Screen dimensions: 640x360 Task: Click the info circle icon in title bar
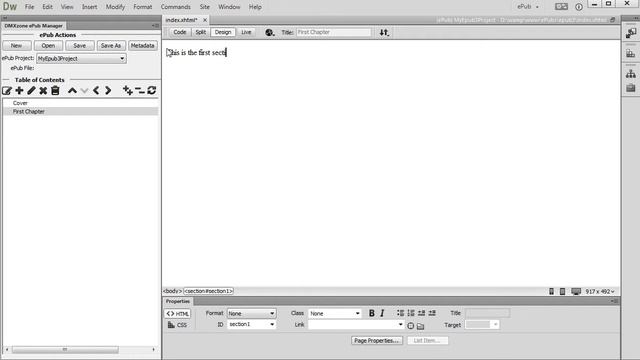click(x=579, y=7)
